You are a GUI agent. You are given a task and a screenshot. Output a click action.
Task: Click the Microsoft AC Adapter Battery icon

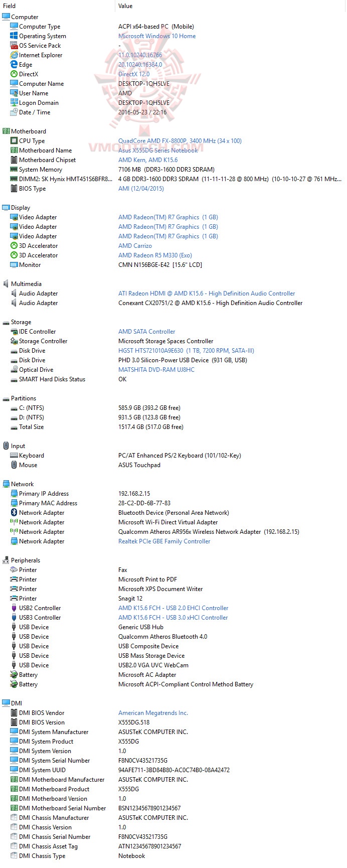coord(14,674)
